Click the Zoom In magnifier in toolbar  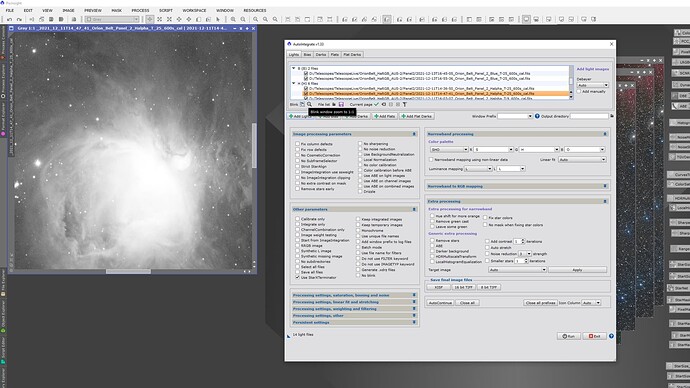click(233, 19)
